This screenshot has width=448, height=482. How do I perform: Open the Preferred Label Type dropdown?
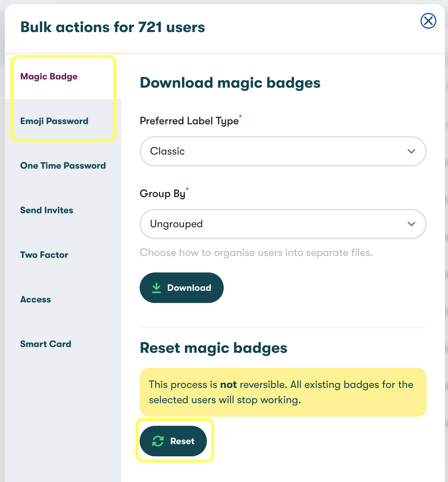[x=283, y=151]
